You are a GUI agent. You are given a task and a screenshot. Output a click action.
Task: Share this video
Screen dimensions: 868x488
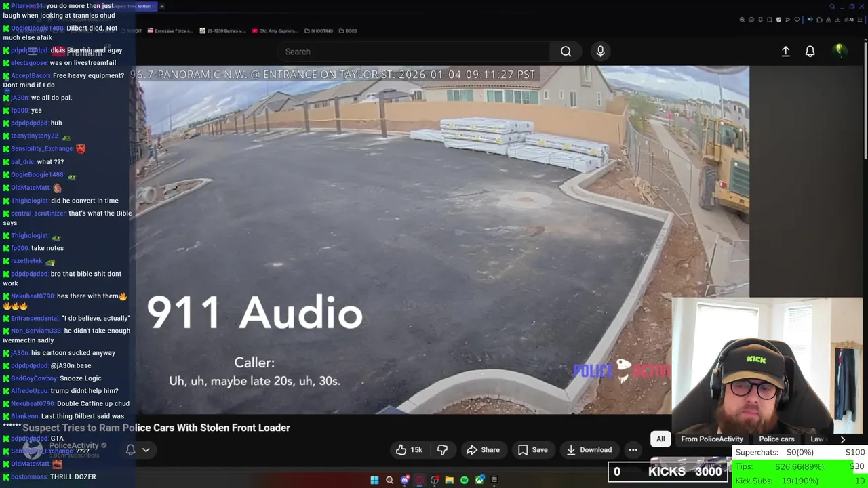(482, 450)
